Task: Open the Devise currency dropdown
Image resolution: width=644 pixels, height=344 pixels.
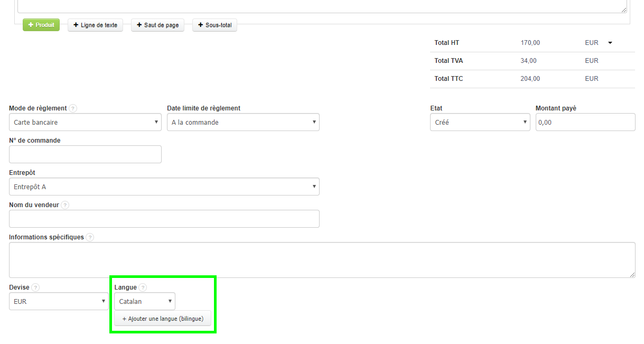Action: click(x=59, y=301)
